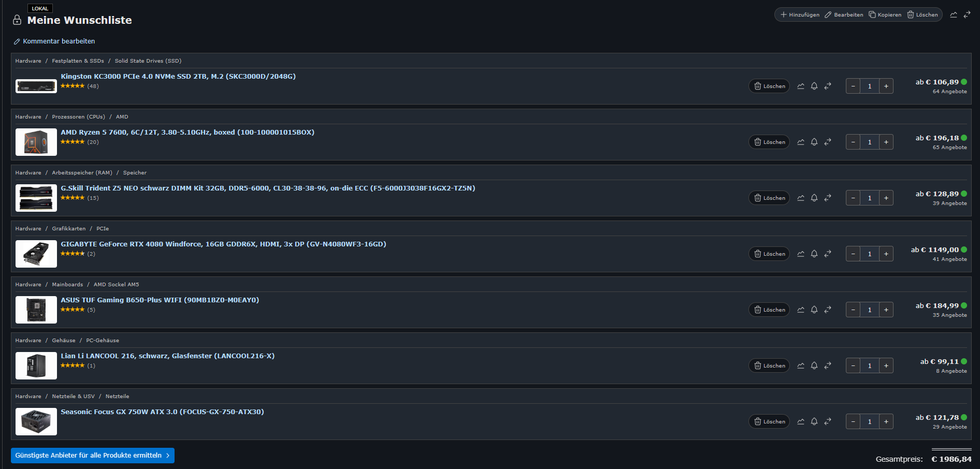980x469 pixels.
Task: Click wishlist statistics chart icon at top right
Action: pos(954,14)
